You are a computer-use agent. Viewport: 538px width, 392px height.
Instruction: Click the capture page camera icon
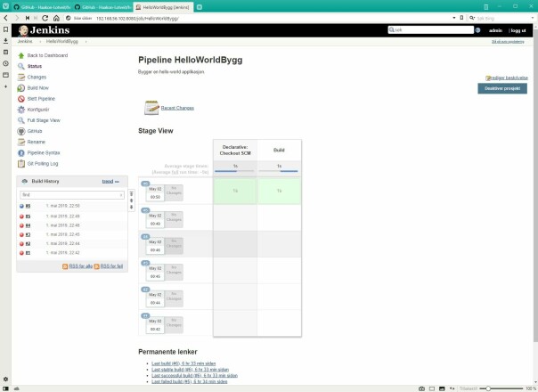(x=421, y=388)
